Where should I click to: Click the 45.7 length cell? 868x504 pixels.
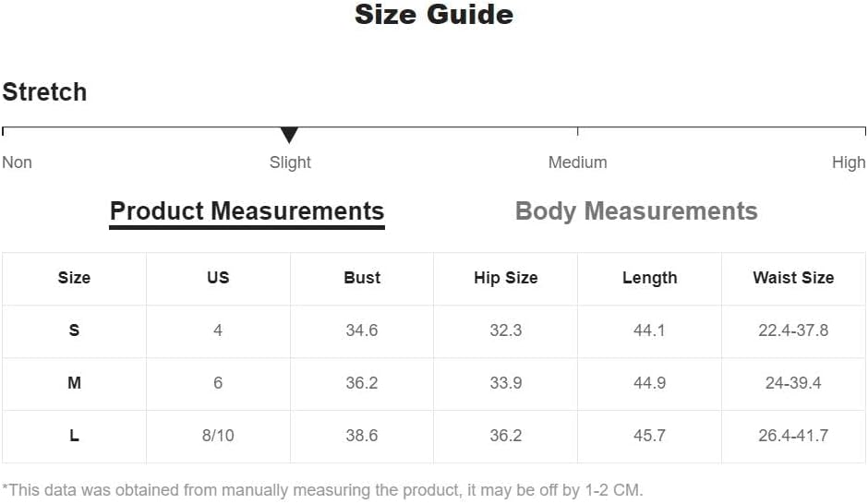click(650, 436)
